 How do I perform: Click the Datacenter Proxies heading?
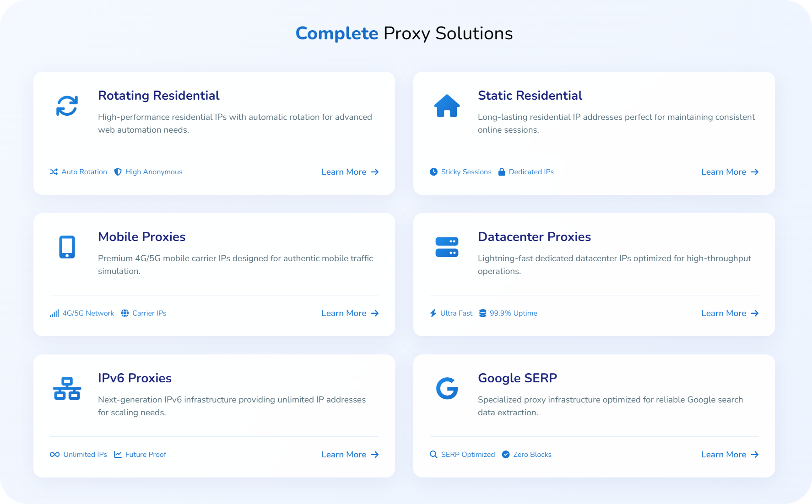pyautogui.click(x=535, y=237)
